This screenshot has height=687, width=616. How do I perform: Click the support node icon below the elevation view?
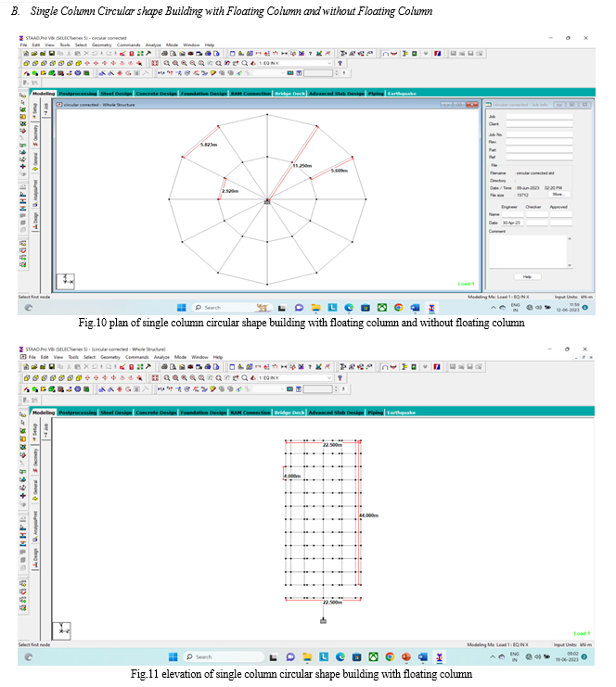pos(323,620)
